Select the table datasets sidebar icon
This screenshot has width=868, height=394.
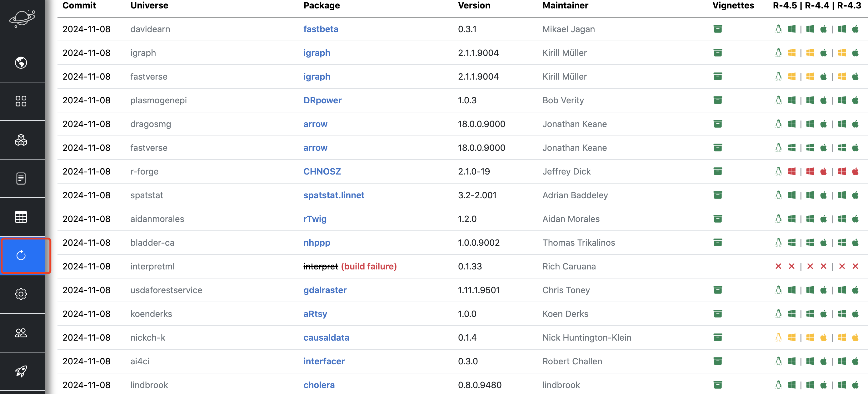(x=21, y=217)
